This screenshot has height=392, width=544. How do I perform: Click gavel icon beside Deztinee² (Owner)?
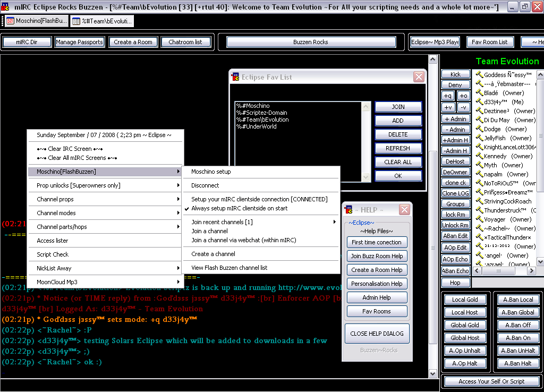(479, 110)
